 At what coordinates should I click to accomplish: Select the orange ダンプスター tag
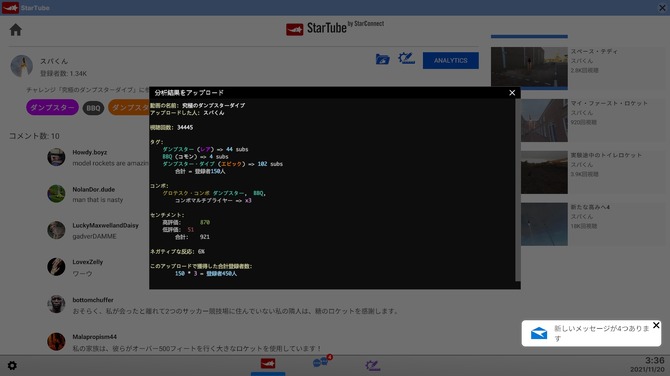pyautogui.click(x=129, y=107)
